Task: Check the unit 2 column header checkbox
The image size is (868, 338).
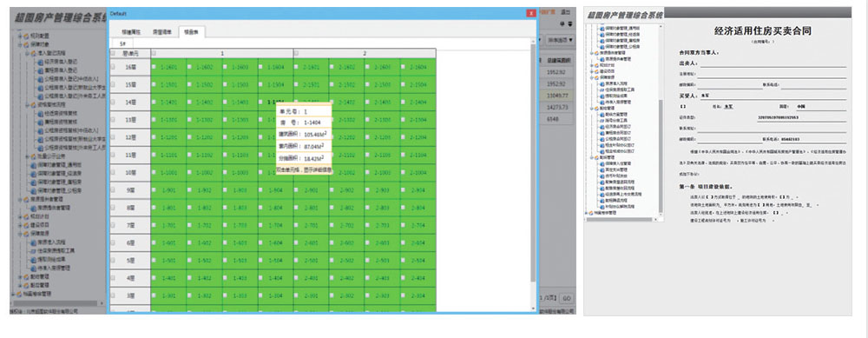Action: click(x=296, y=53)
